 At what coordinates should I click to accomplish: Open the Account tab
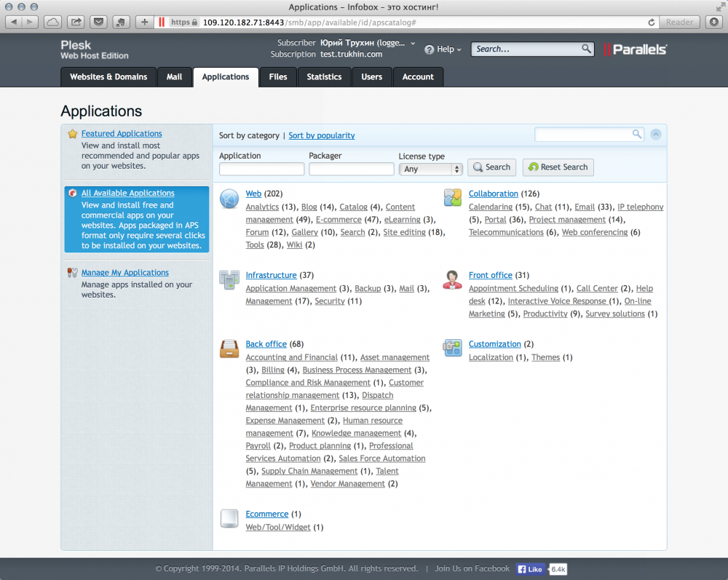[x=418, y=77]
